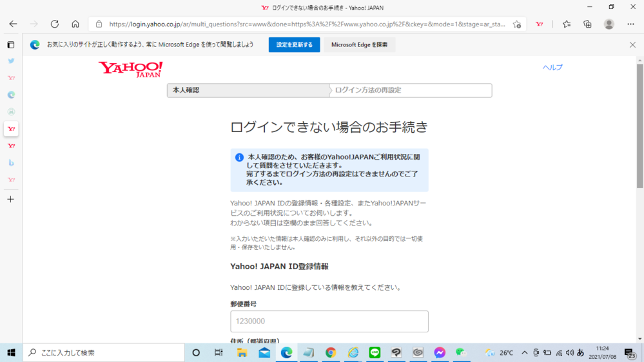Open the notepad-like app on taskbar

(x=308, y=352)
